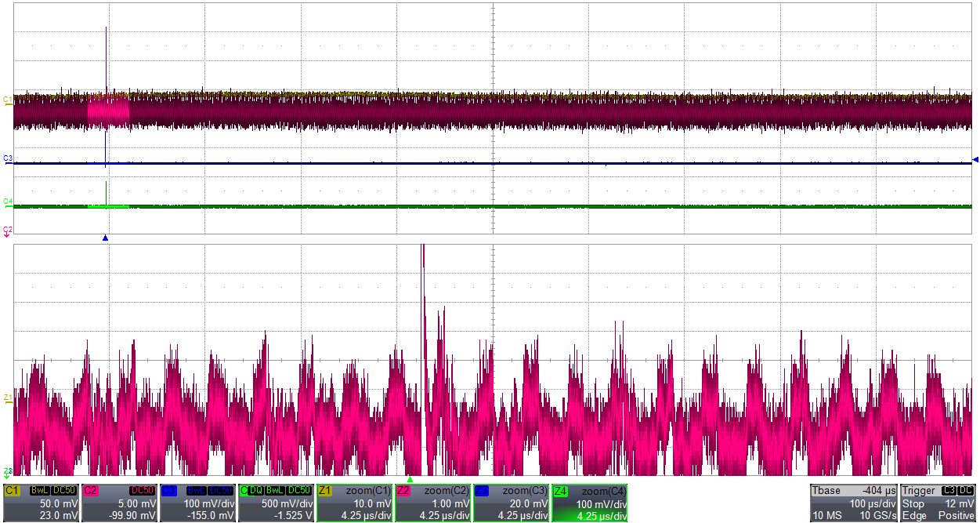
Task: Select the highlighted Z4 zoom(C4) descriptor box
Action: tap(590, 503)
